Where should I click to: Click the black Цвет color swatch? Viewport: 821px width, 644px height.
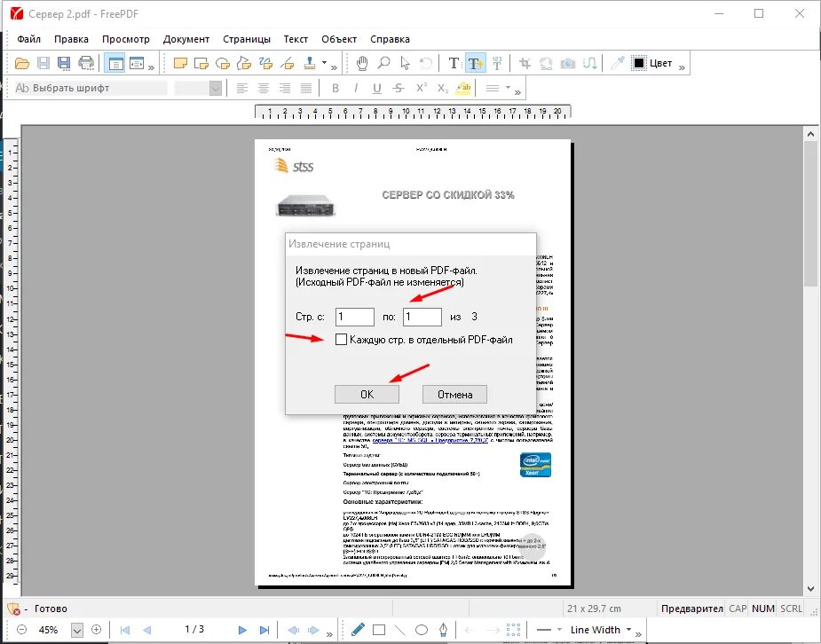click(x=639, y=63)
